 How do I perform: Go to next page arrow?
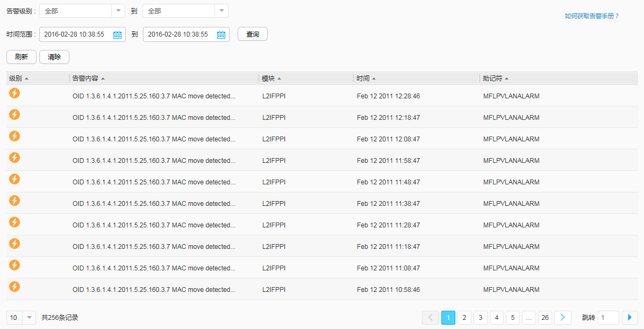point(562,318)
